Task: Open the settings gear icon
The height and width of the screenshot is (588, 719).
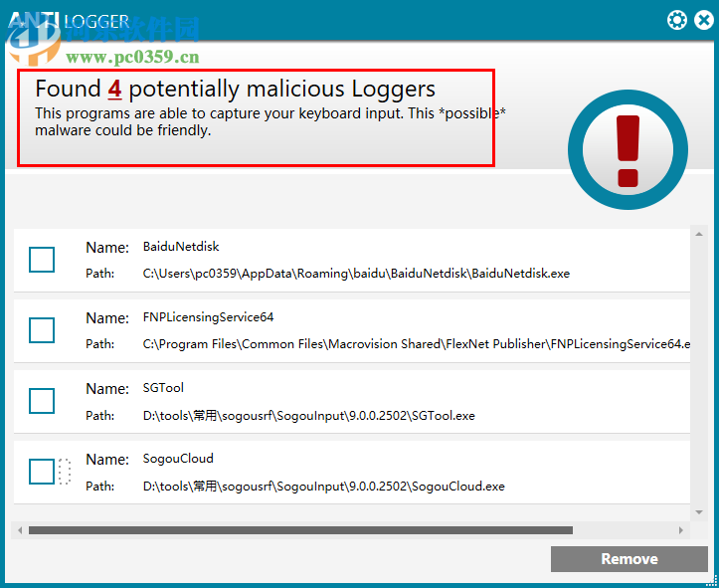Action: pyautogui.click(x=677, y=20)
